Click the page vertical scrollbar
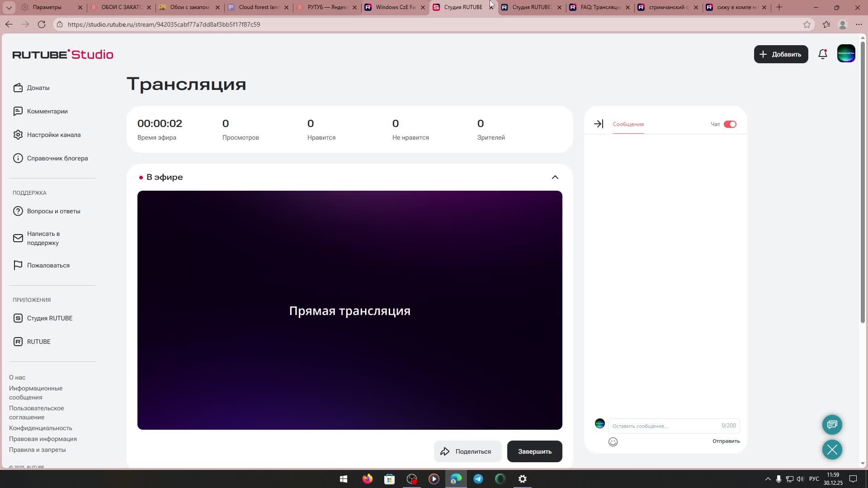Screen dimensions: 868x488 863,181
